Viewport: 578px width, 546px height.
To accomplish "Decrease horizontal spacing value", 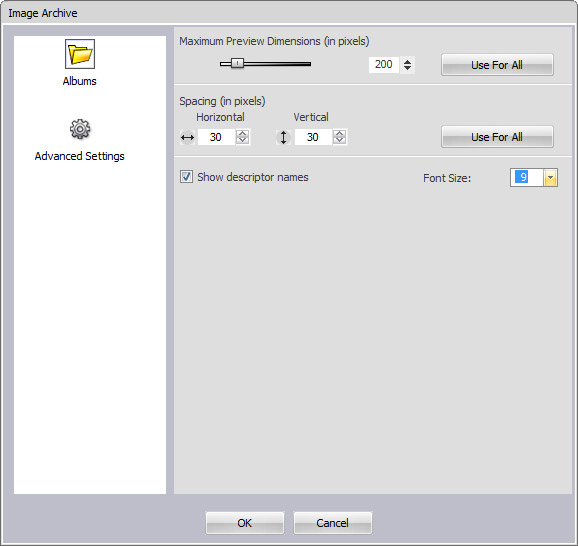I will pos(242,141).
